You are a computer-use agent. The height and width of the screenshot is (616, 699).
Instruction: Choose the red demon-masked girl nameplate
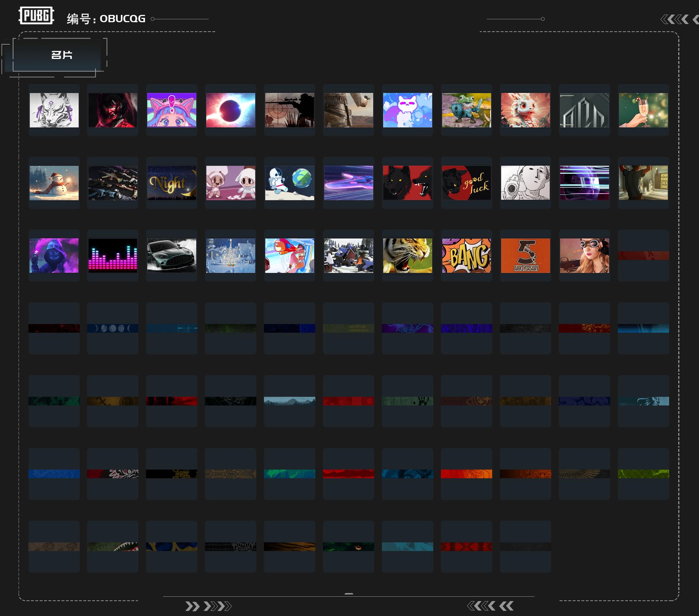point(113,110)
